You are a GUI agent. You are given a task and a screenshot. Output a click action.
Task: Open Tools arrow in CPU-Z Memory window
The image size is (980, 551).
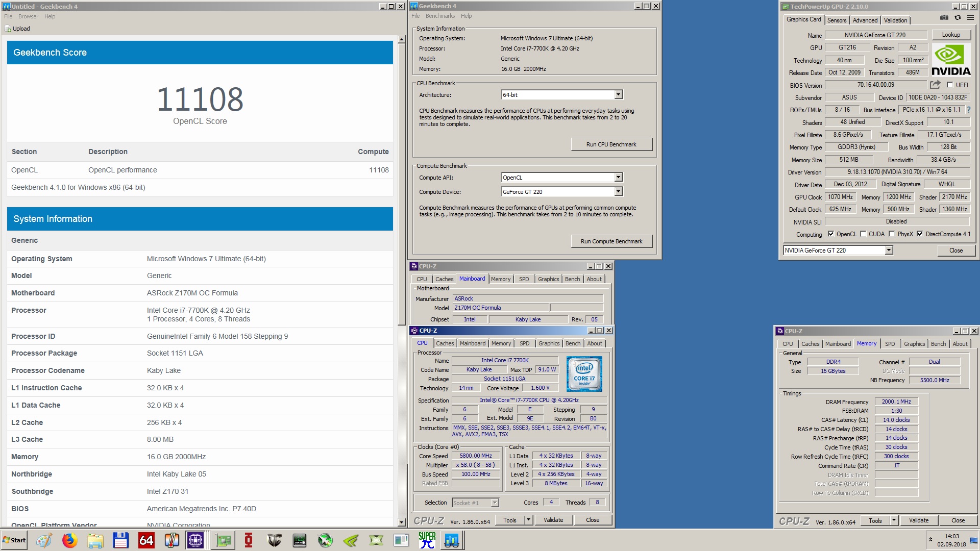pyautogui.click(x=894, y=520)
